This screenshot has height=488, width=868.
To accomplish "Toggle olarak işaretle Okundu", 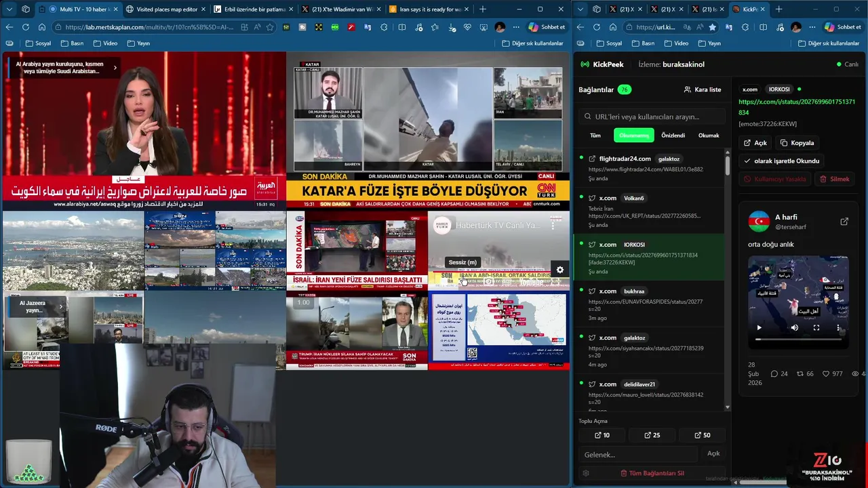I will point(782,161).
